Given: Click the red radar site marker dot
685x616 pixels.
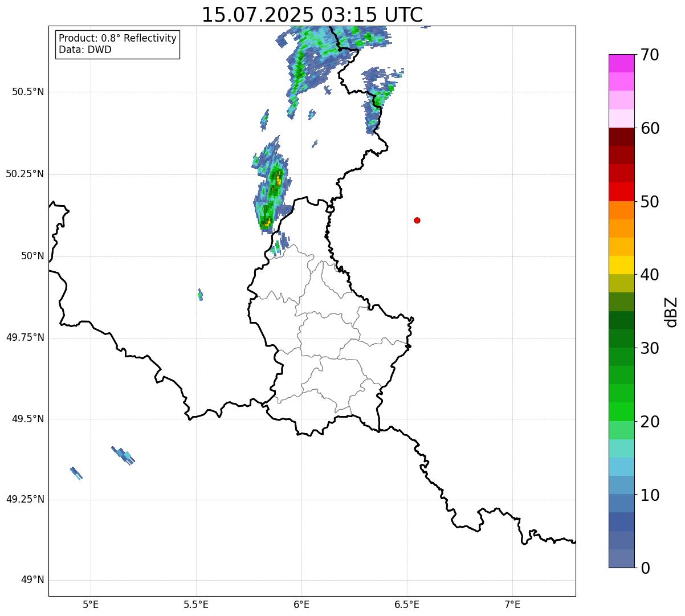Looking at the screenshot, I should coord(417,221).
